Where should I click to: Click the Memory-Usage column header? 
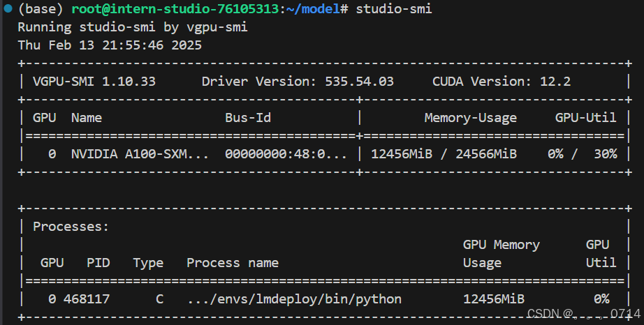(470, 118)
